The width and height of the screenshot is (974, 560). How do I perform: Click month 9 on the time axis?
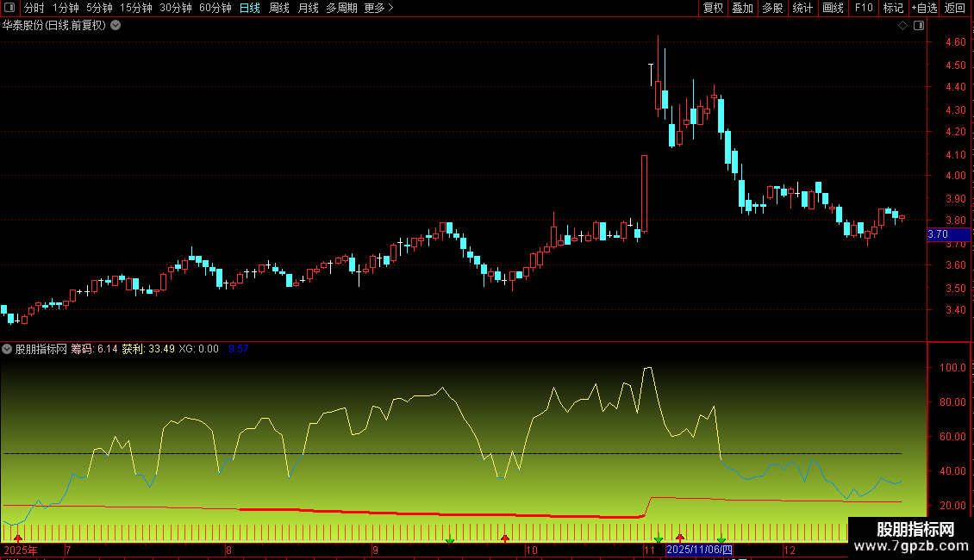(375, 550)
